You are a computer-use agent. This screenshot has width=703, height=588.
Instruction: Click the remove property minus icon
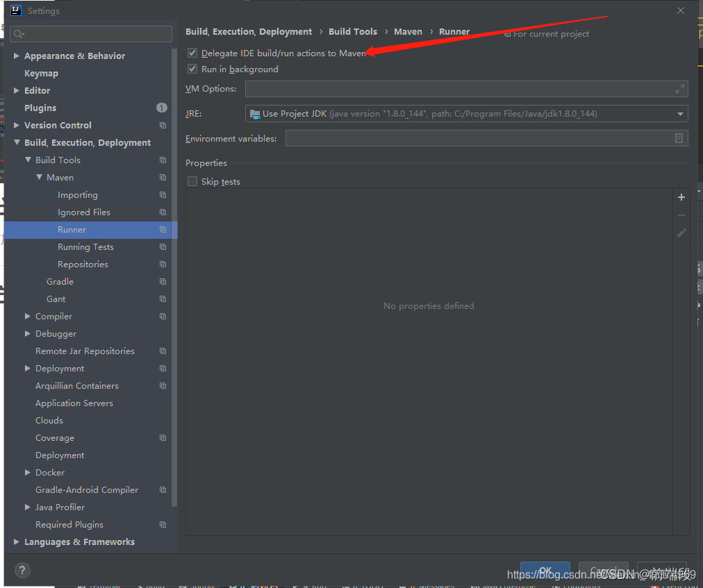click(x=681, y=215)
